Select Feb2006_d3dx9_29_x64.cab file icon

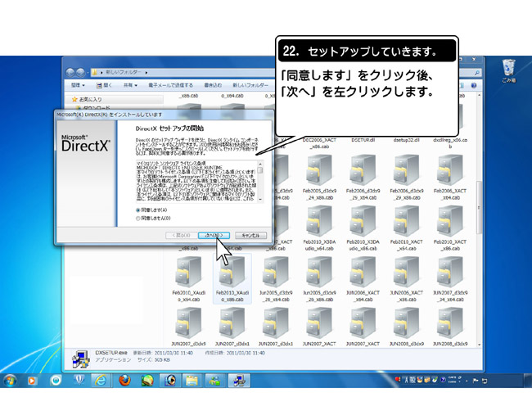pos(363,170)
